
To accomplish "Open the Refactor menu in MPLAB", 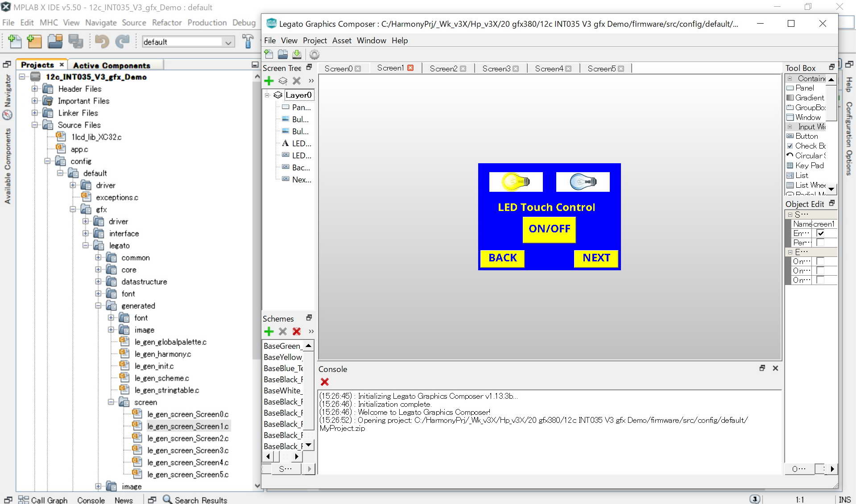I will click(166, 23).
